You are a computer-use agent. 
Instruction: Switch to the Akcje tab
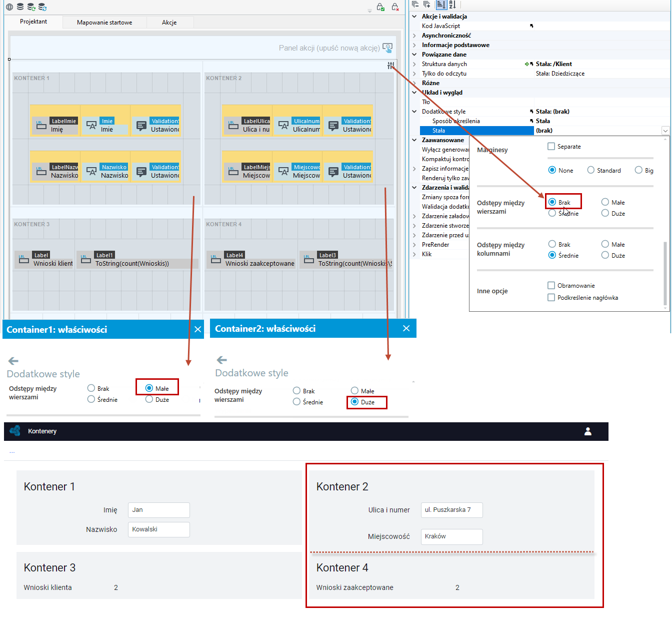[169, 23]
